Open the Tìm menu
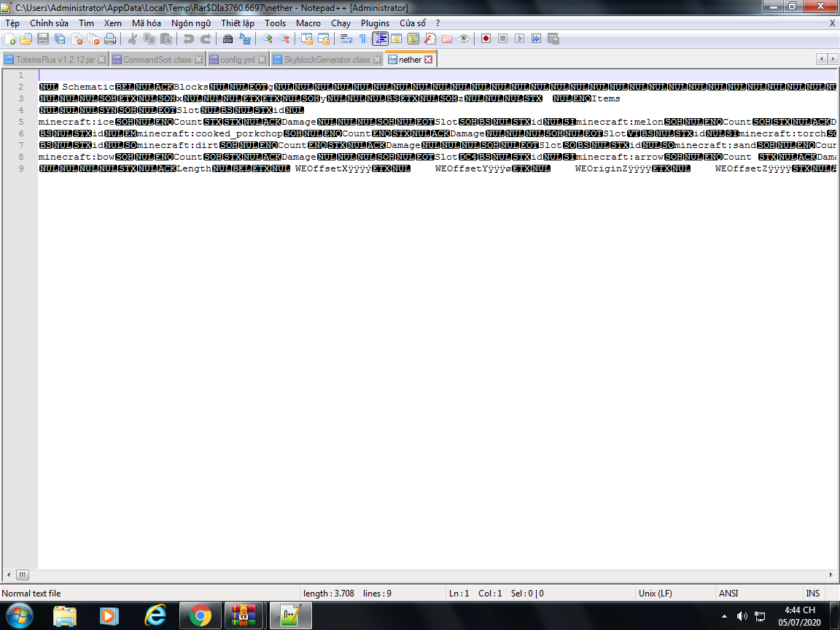 pyautogui.click(x=86, y=23)
